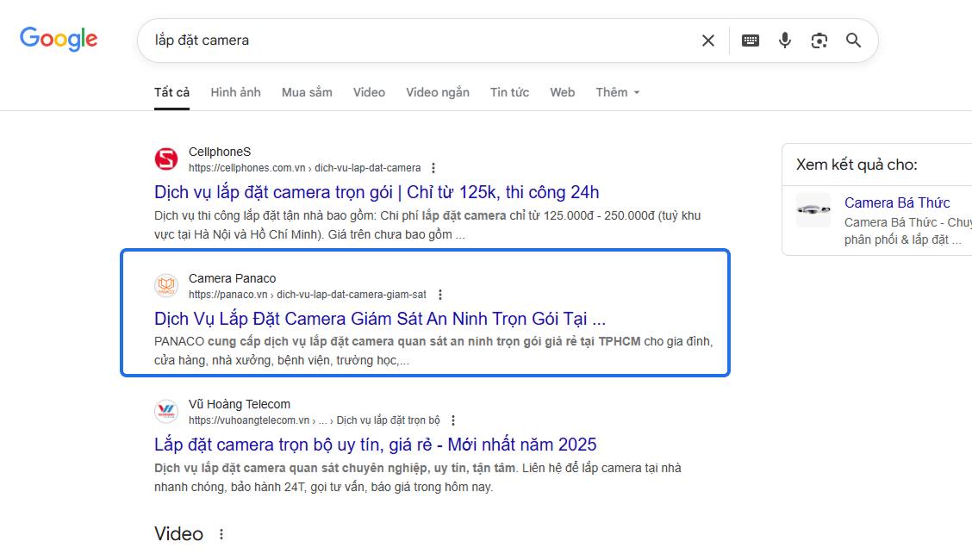Image resolution: width=972 pixels, height=560 pixels.
Task: Click the Camera Bá Thức description text
Action: coord(907,231)
